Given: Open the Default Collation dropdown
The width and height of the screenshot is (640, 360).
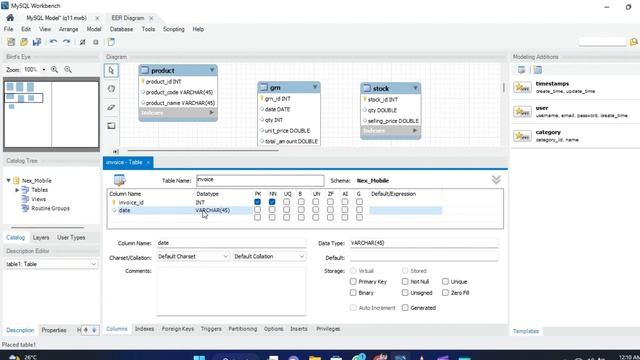Looking at the screenshot, I should pos(269,256).
